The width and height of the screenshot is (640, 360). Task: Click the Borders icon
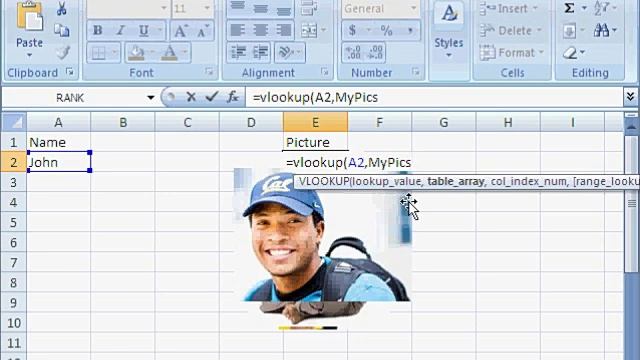pyautogui.click(x=98, y=53)
